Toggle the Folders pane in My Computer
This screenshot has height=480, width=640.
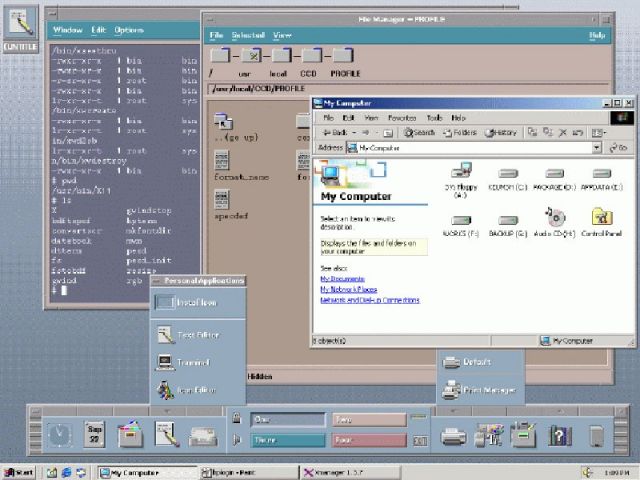tap(460, 133)
